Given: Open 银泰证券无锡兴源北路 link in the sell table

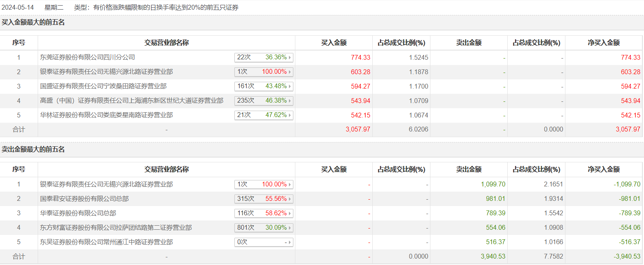Looking at the screenshot, I should point(106,184).
